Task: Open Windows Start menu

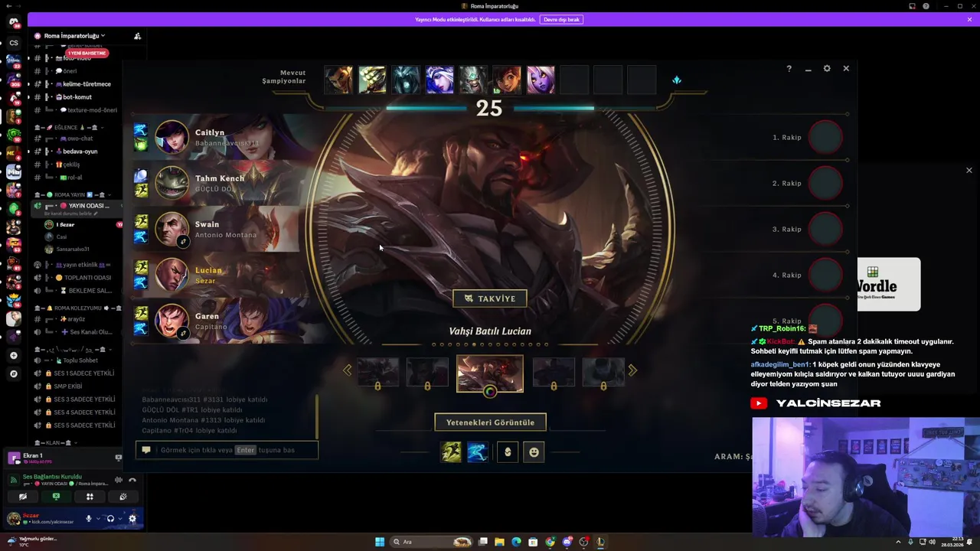Action: 379,542
